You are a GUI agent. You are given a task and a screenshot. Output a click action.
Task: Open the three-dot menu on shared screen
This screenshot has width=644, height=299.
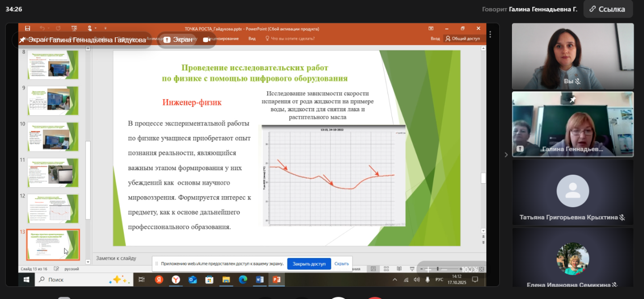[490, 34]
